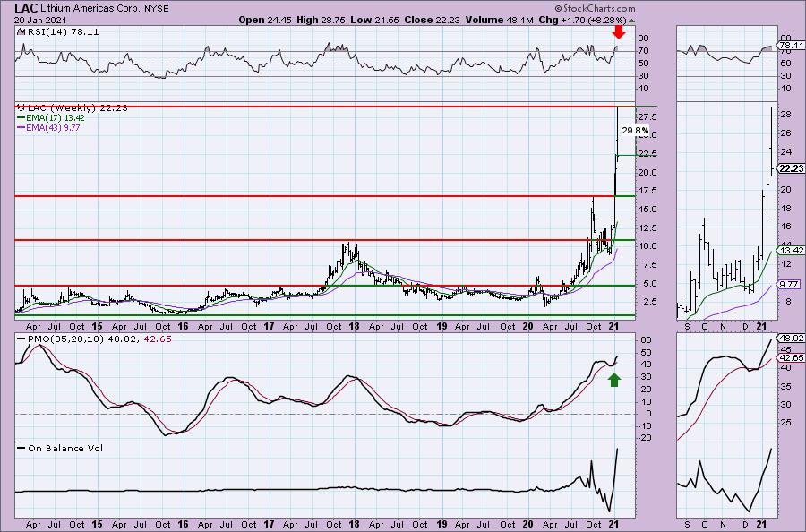Click the 13.42 EMA tag on right axis
Image resolution: width=806 pixels, height=532 pixels.
pyautogui.click(x=791, y=250)
